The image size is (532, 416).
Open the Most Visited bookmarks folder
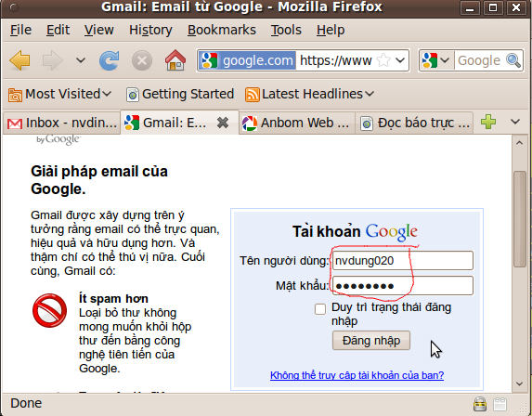(x=59, y=94)
